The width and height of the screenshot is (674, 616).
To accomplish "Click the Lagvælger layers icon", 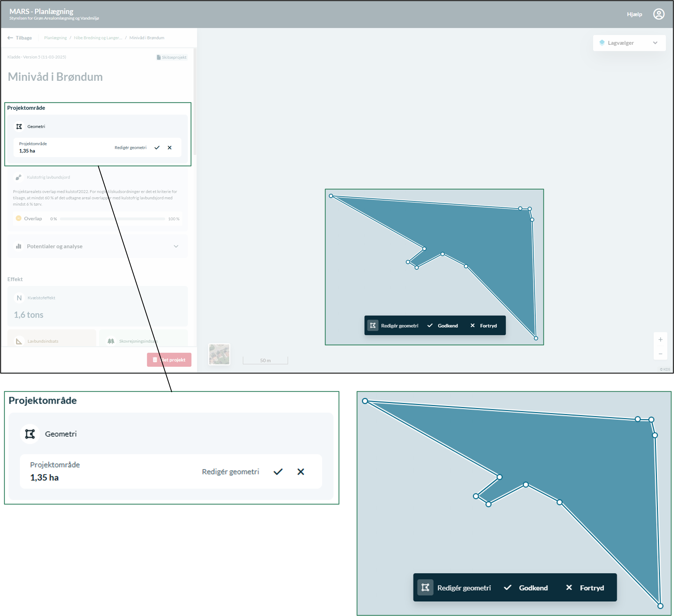I will coord(602,42).
